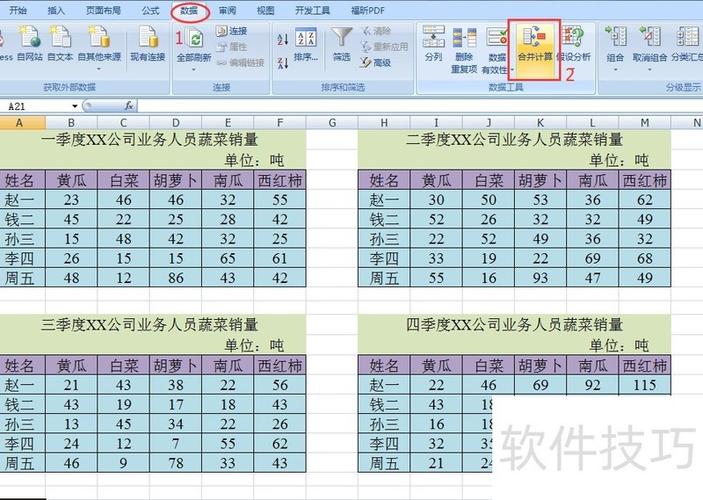Click the 数据有效性 validation icon
Image resolution: width=703 pixels, height=500 pixels.
tap(497, 37)
